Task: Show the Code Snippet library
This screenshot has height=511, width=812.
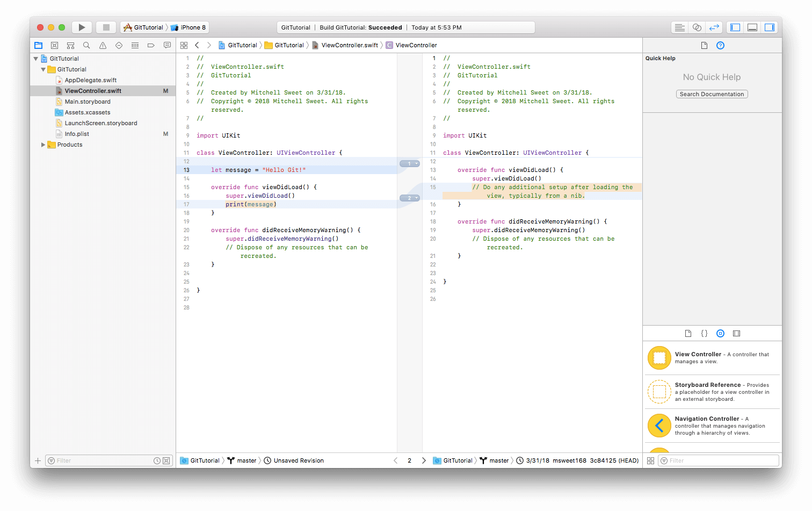Action: (x=704, y=334)
